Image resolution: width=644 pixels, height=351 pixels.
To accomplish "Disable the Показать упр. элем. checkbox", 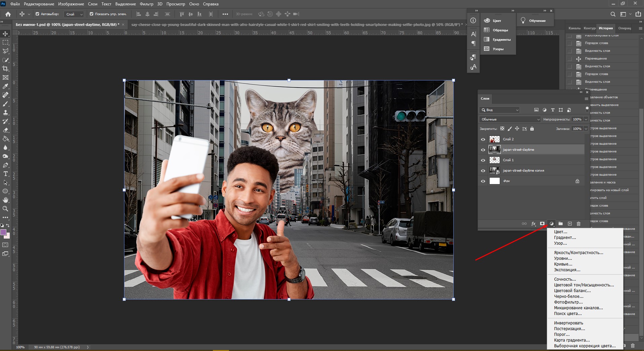I will 91,14.
